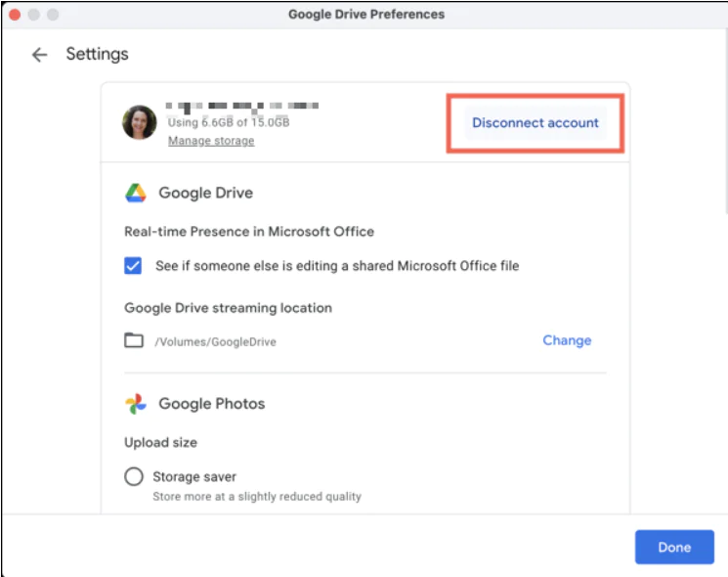Click the Done button

coord(674,547)
